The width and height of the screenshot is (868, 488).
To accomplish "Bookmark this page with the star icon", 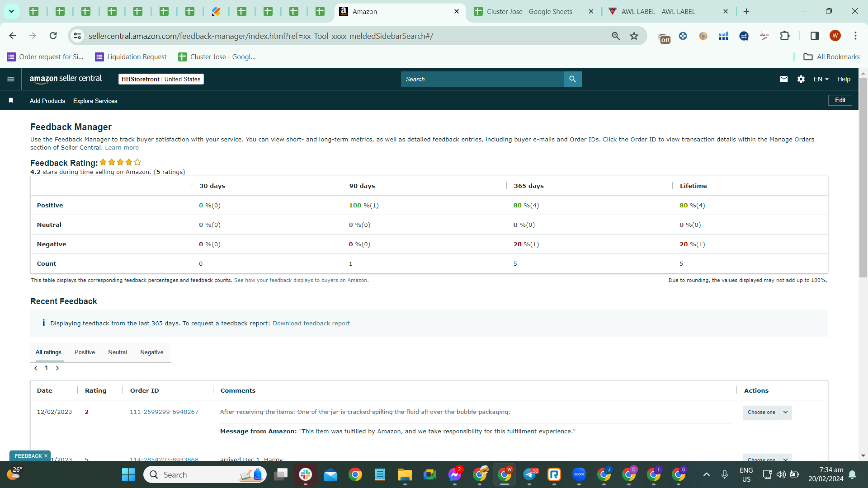I will 634,36.
